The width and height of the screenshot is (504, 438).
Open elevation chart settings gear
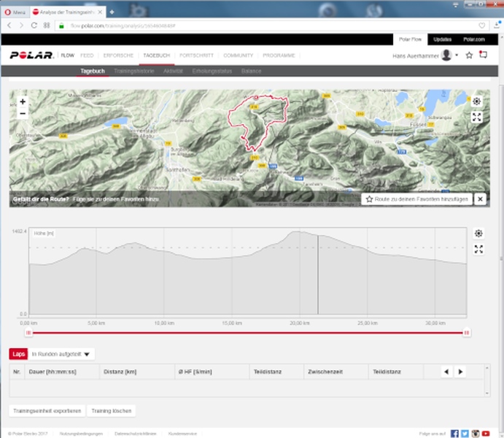[478, 234]
